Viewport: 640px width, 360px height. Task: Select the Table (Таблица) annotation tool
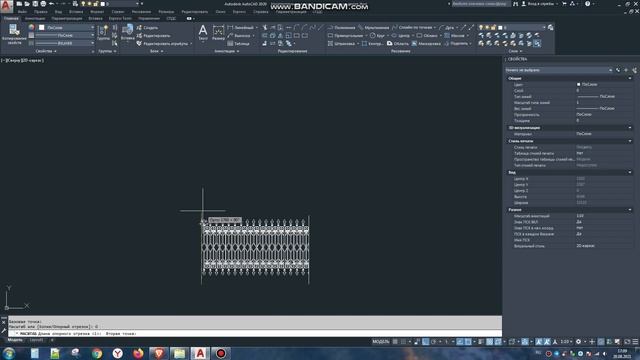(238, 43)
